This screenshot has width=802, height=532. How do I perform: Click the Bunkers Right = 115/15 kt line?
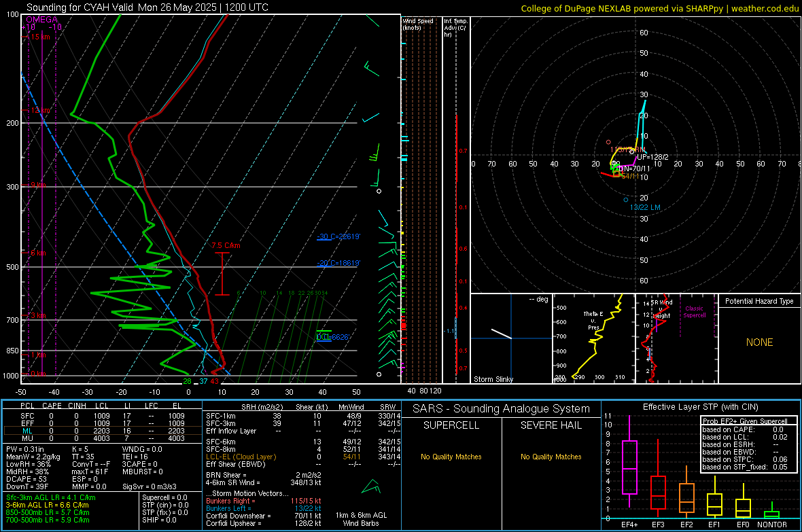point(264,501)
